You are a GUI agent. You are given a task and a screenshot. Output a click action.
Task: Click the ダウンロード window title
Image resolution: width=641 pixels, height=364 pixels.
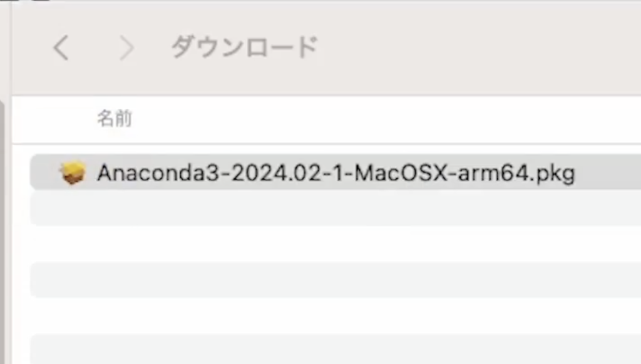pyautogui.click(x=245, y=47)
